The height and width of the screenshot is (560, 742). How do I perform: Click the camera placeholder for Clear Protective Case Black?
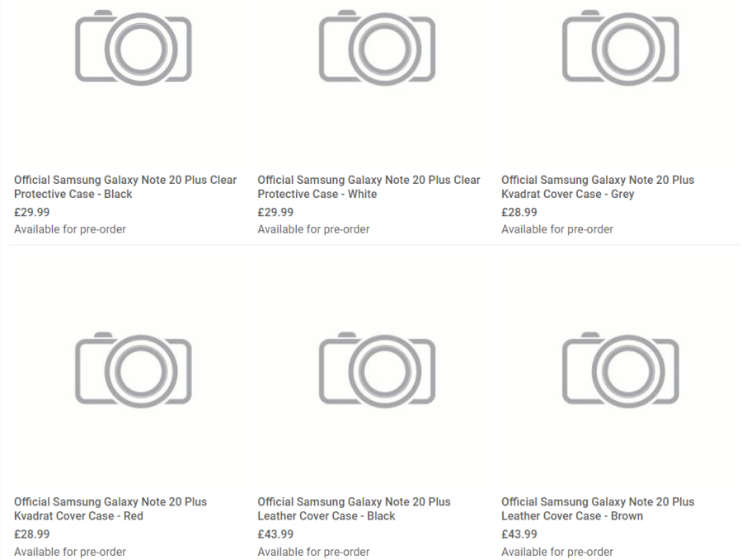[x=134, y=47]
